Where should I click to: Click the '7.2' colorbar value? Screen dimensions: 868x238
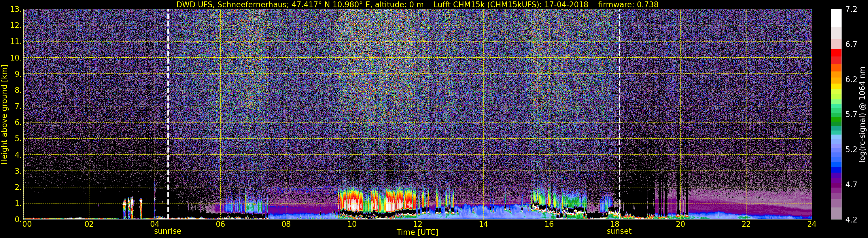coord(851,9)
